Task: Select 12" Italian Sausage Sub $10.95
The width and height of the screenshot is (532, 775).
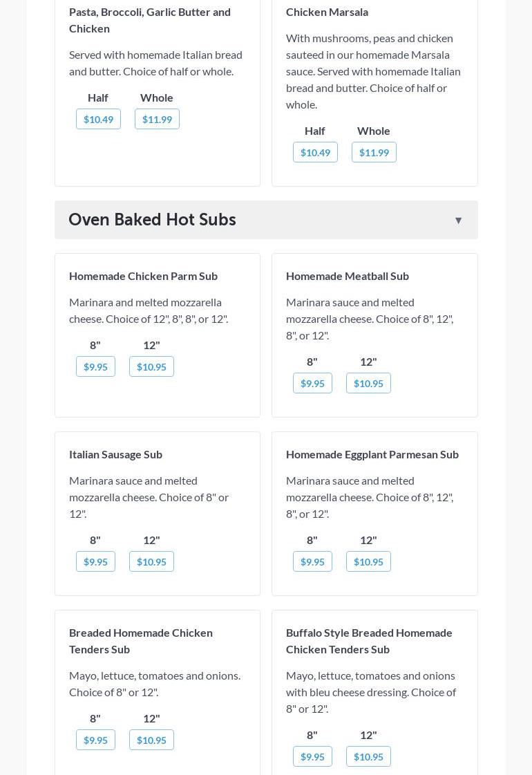Action: click(x=151, y=561)
